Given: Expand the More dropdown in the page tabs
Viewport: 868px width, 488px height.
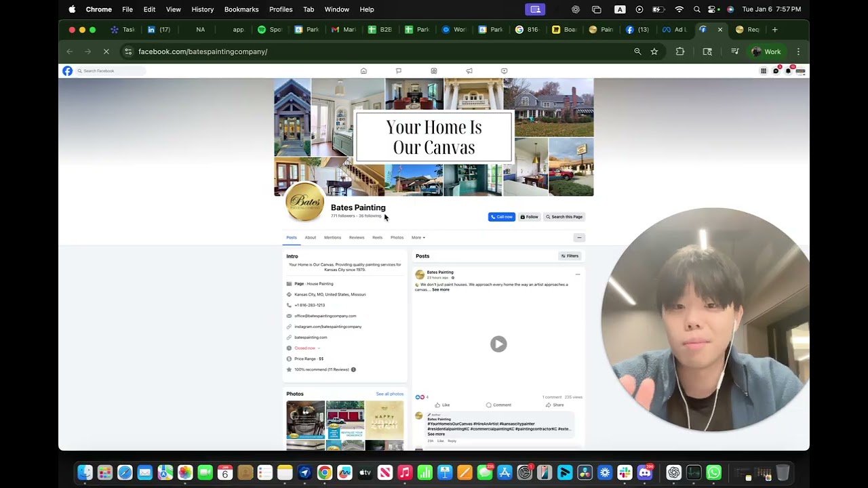Looking at the screenshot, I should point(418,237).
